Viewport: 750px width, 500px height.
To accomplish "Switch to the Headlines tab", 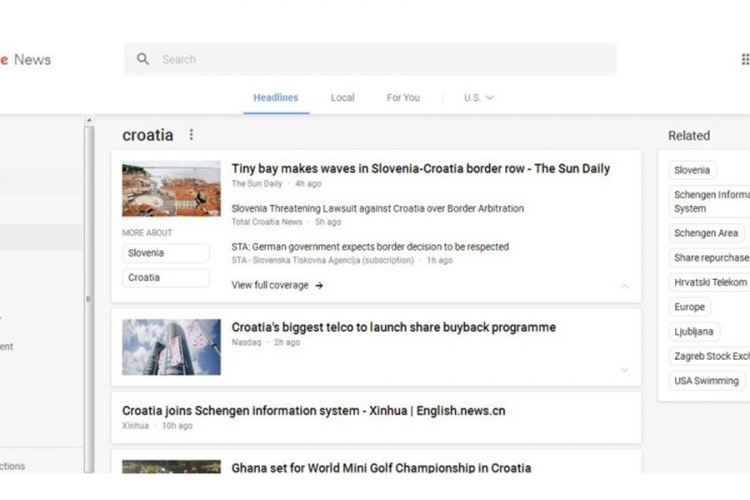I will coord(276,98).
